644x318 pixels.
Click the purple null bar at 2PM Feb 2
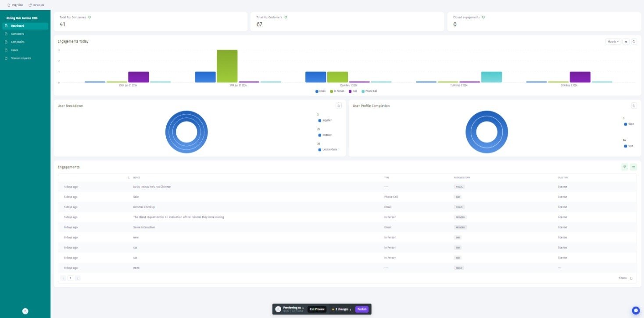click(580, 77)
